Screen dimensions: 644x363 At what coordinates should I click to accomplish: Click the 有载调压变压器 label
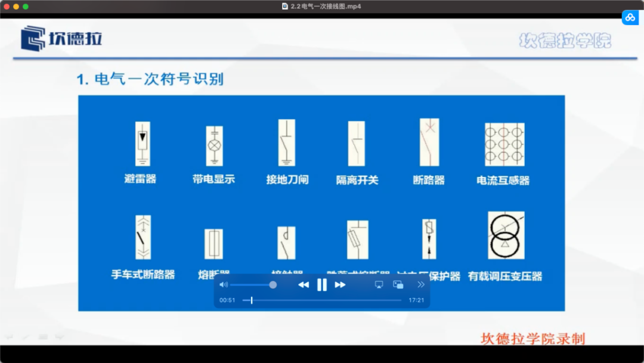coord(505,276)
